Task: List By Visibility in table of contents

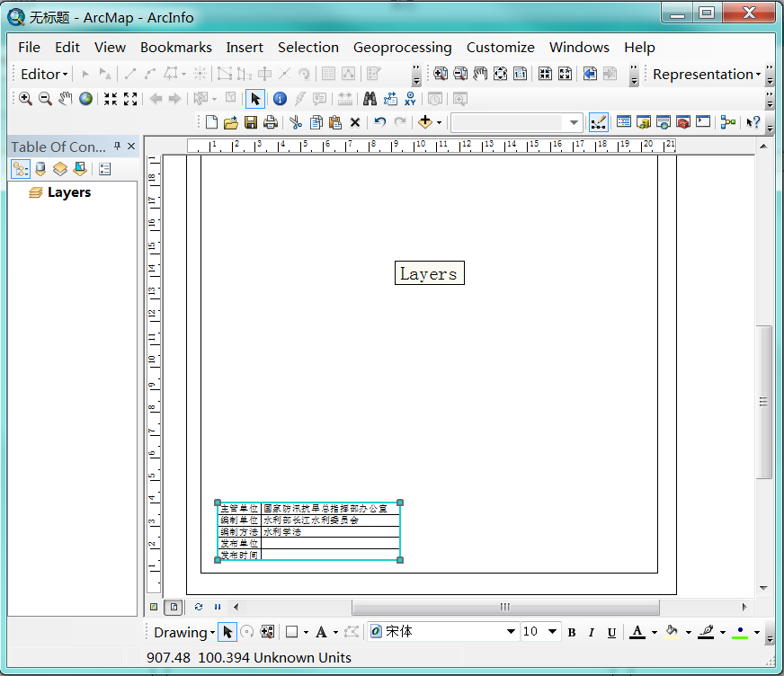Action: point(60,169)
